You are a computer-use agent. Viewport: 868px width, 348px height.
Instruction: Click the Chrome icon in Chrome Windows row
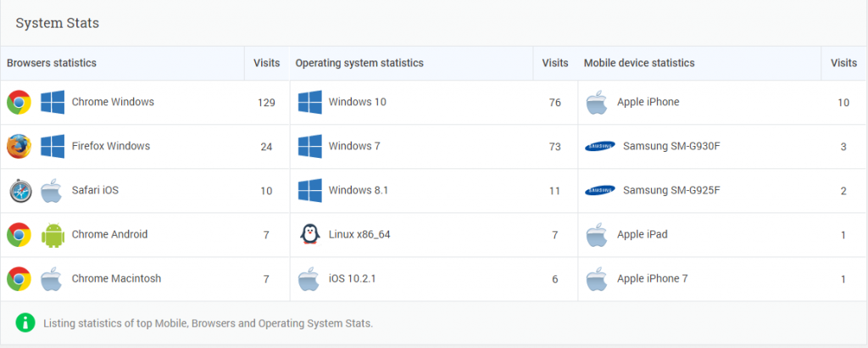click(x=19, y=102)
